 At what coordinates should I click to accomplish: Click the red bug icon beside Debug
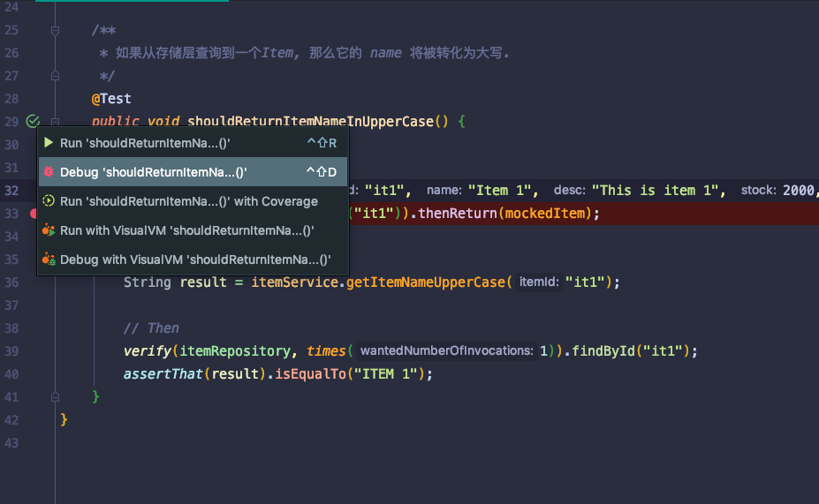coord(49,171)
